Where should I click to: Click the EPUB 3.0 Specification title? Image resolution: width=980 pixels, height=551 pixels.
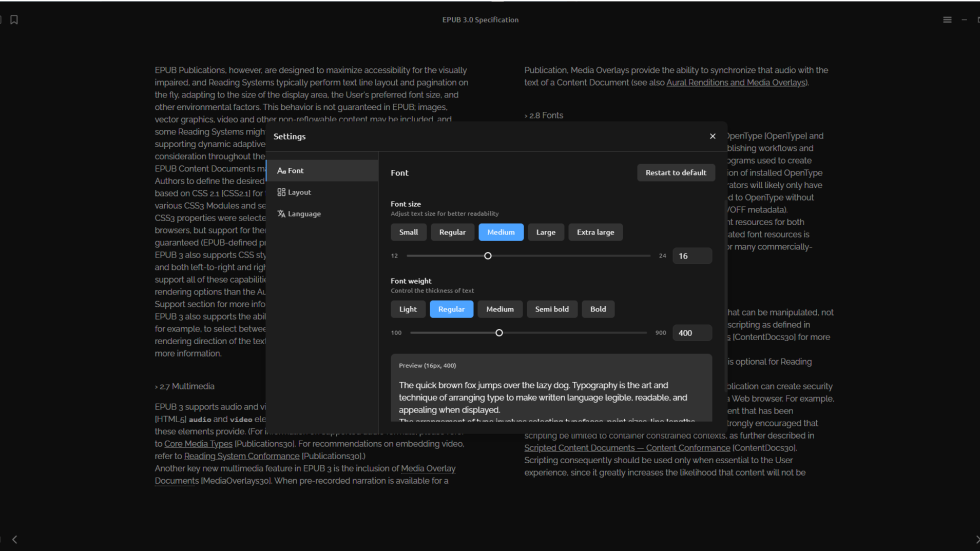(x=480, y=19)
